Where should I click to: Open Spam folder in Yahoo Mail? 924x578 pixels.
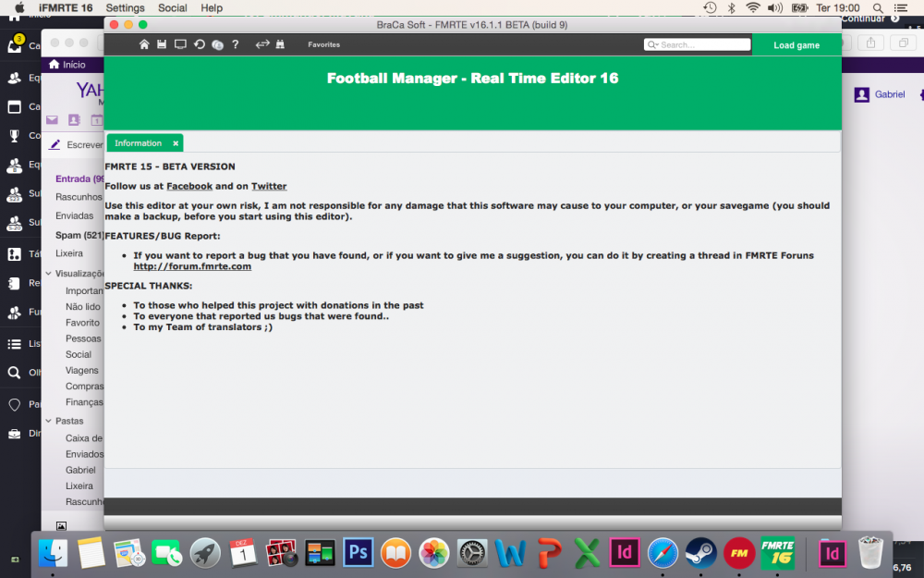click(79, 235)
